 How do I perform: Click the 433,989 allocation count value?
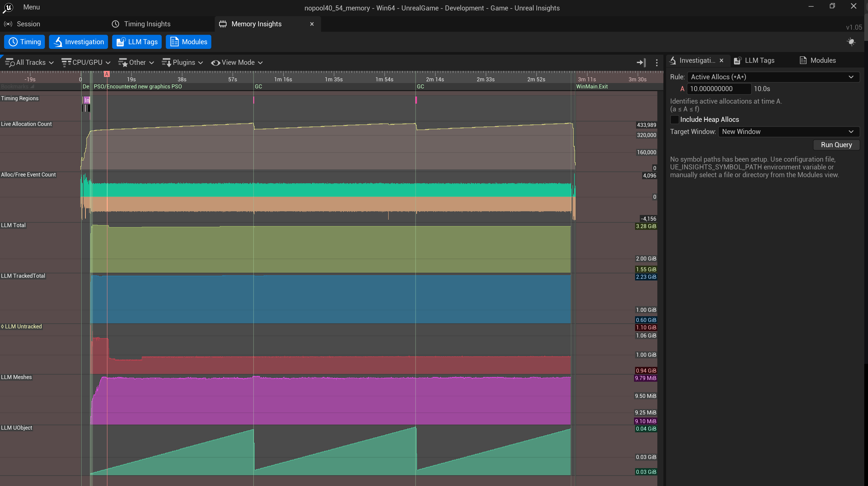click(646, 125)
